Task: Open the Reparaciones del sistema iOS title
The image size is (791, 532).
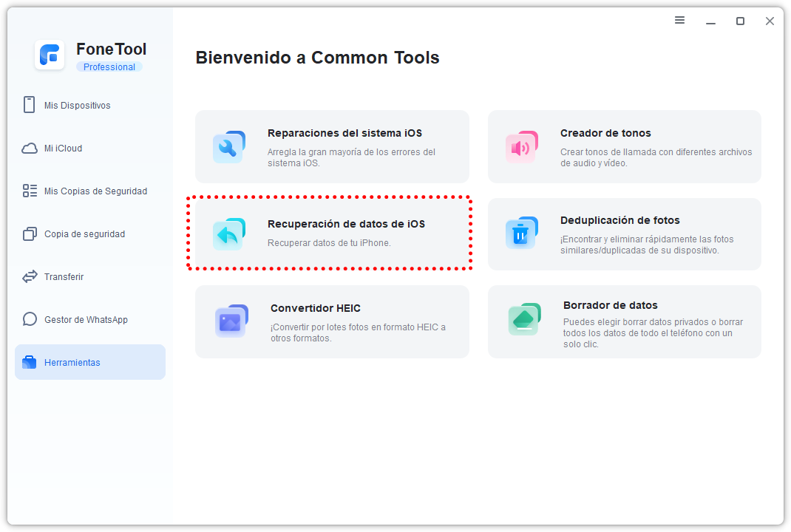Action: pyautogui.click(x=344, y=134)
